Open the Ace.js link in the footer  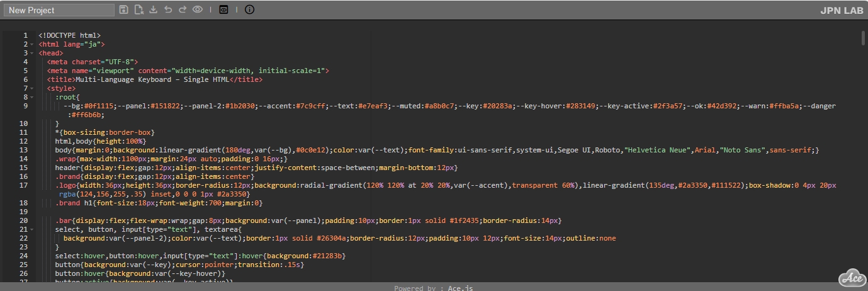click(460, 288)
